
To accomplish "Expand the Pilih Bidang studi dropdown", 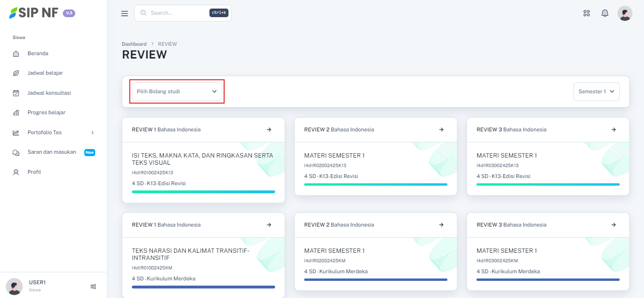I will [177, 91].
